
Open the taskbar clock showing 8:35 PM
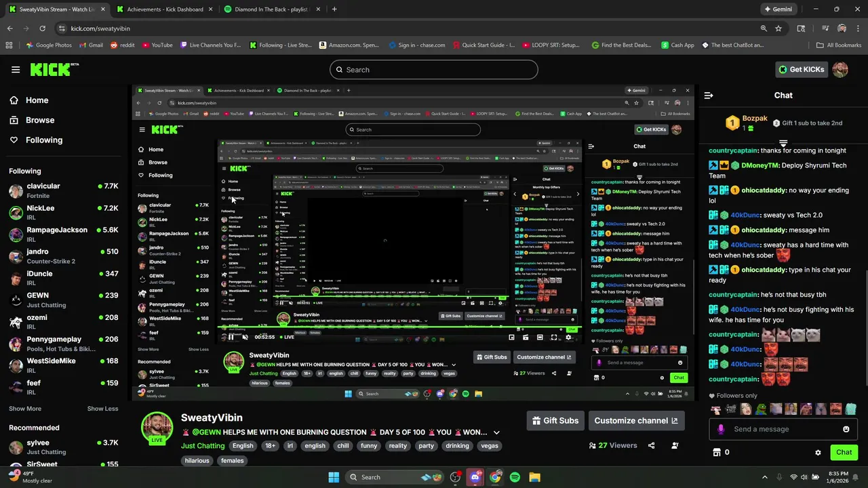pos(838,477)
